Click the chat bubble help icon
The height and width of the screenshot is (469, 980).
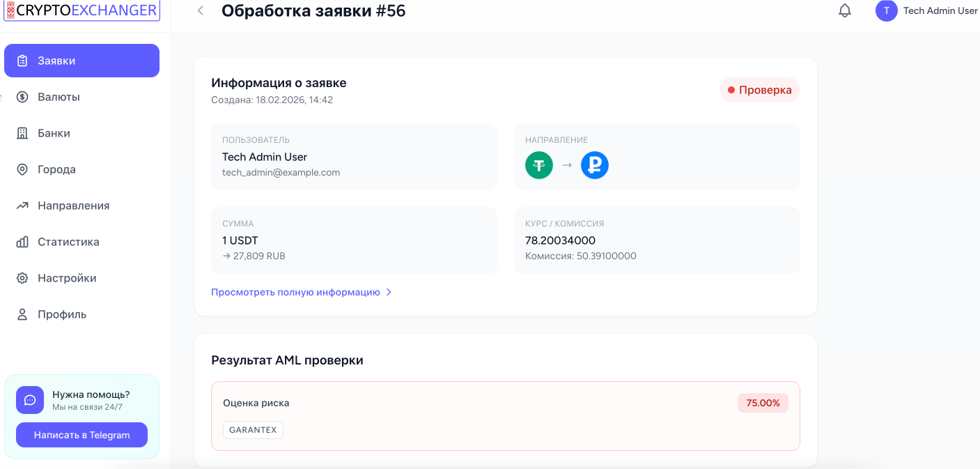pos(30,400)
